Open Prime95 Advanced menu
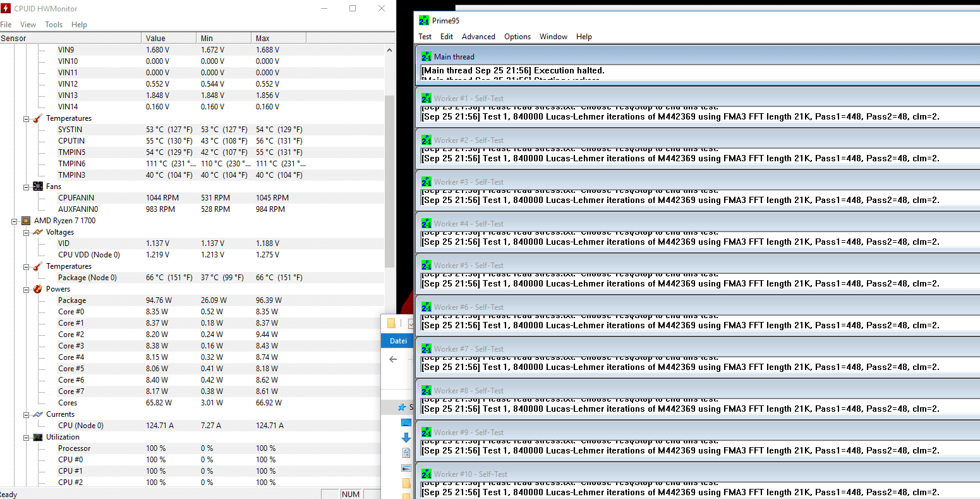 478,37
